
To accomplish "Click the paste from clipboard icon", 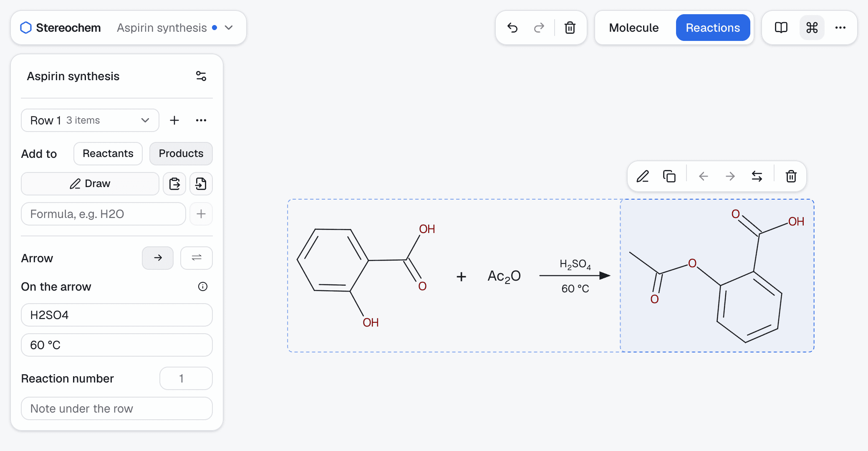I will click(174, 184).
